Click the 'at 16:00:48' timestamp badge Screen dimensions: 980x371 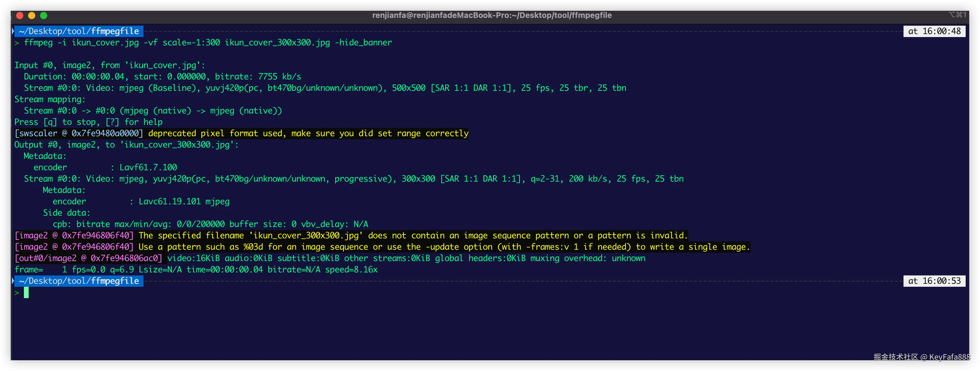pos(934,31)
